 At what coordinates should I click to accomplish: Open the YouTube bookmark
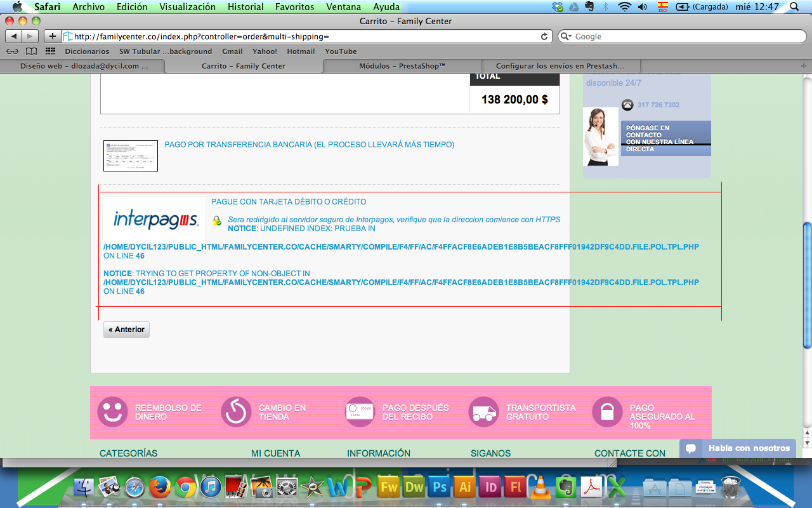[x=341, y=51]
